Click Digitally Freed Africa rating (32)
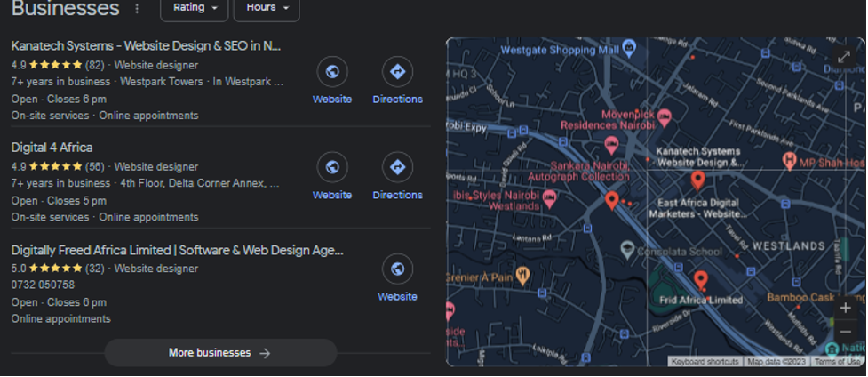868x377 pixels. point(58,269)
